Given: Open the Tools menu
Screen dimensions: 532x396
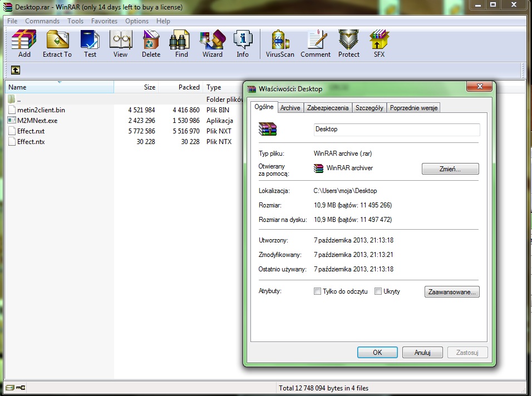Looking at the screenshot, I should (x=75, y=21).
